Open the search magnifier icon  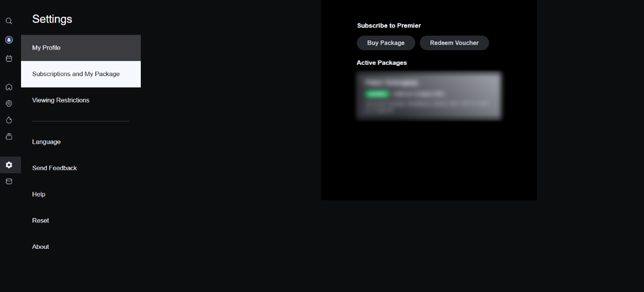pos(9,21)
